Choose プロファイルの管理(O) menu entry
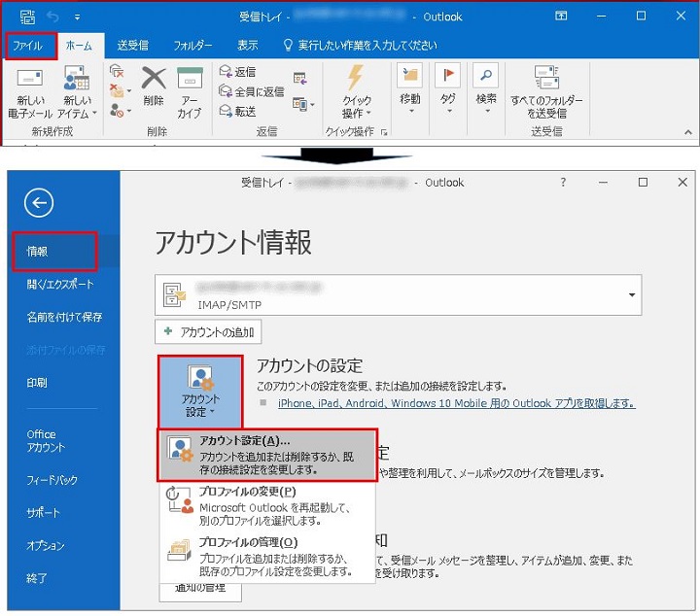Viewport: 700px width, 616px height. (267, 557)
